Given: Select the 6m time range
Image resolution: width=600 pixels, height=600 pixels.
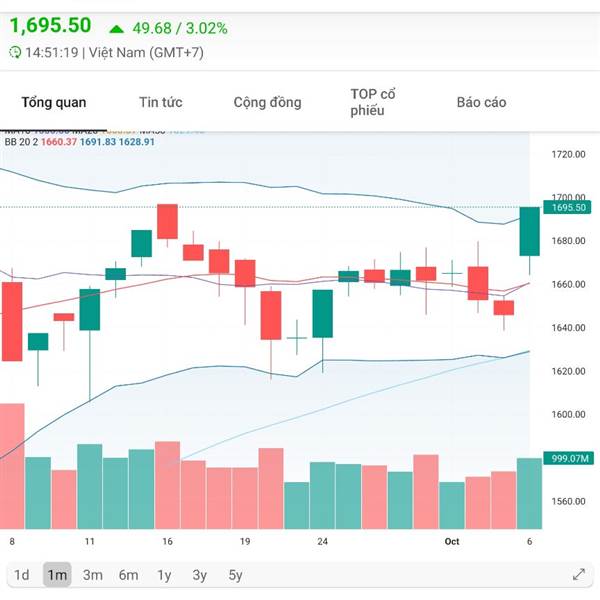Looking at the screenshot, I should [128, 574].
